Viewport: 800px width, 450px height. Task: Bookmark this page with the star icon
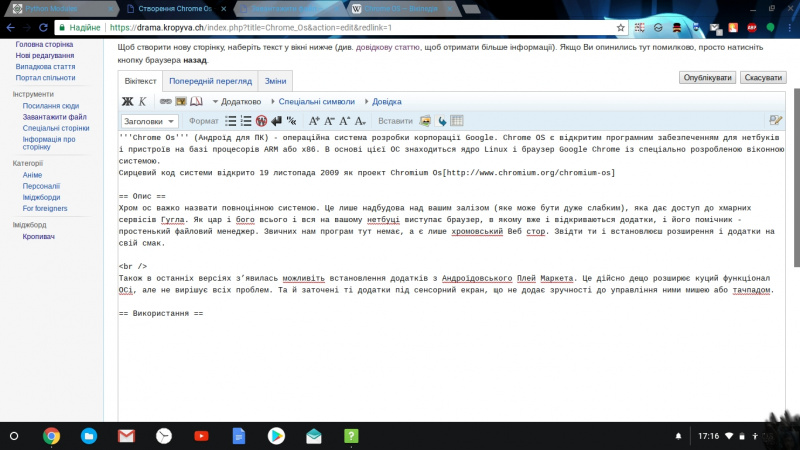coord(620,28)
